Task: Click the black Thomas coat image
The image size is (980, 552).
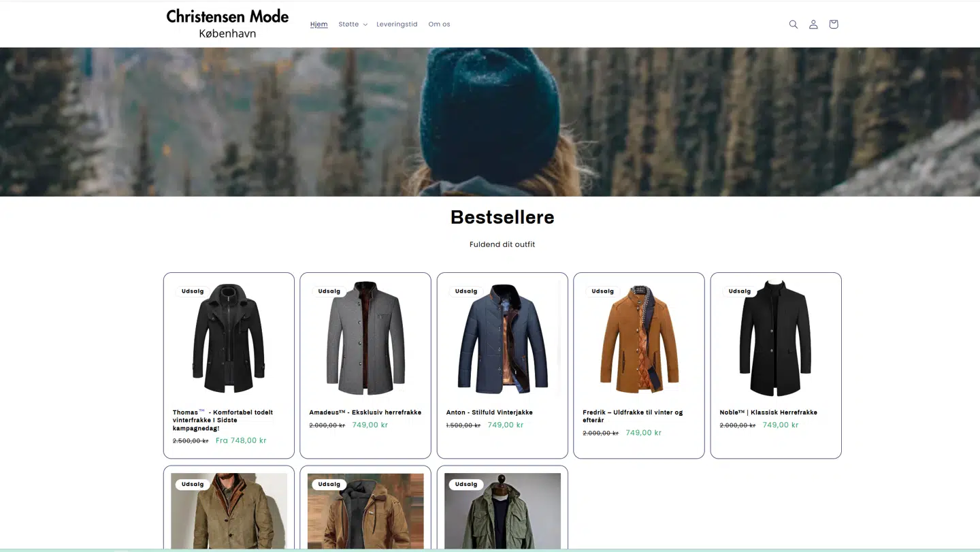Action: click(229, 338)
